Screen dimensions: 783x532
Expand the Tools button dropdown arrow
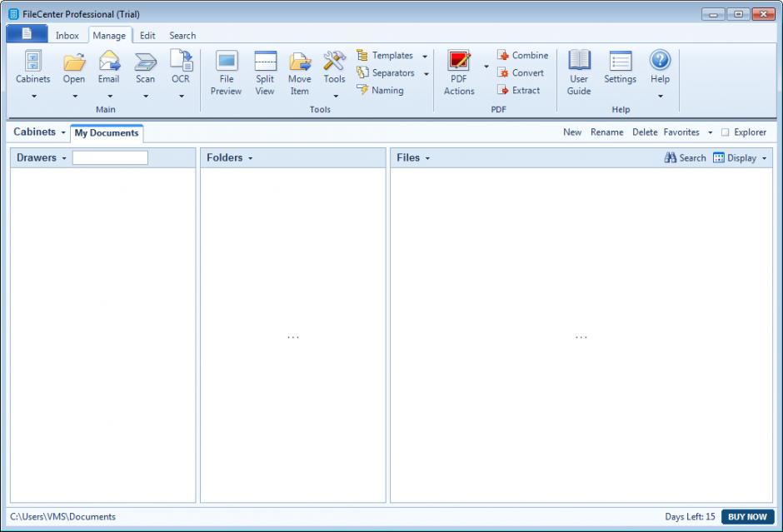coord(336,96)
